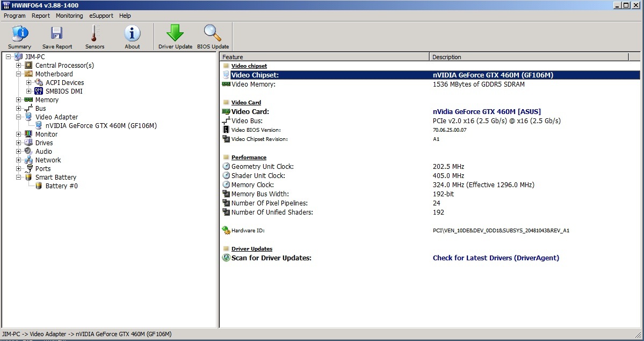Collapse the Smart Battery node
This screenshot has width=644, height=341.
[18, 177]
